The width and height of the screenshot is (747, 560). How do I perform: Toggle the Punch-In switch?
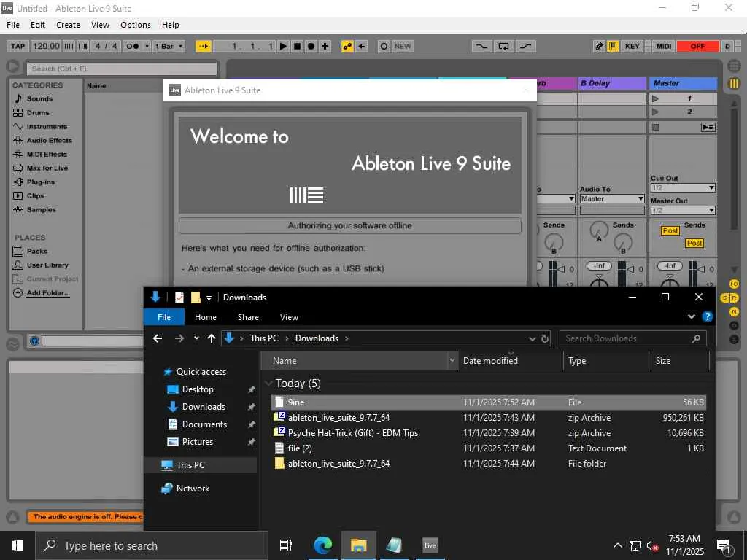[481, 46]
